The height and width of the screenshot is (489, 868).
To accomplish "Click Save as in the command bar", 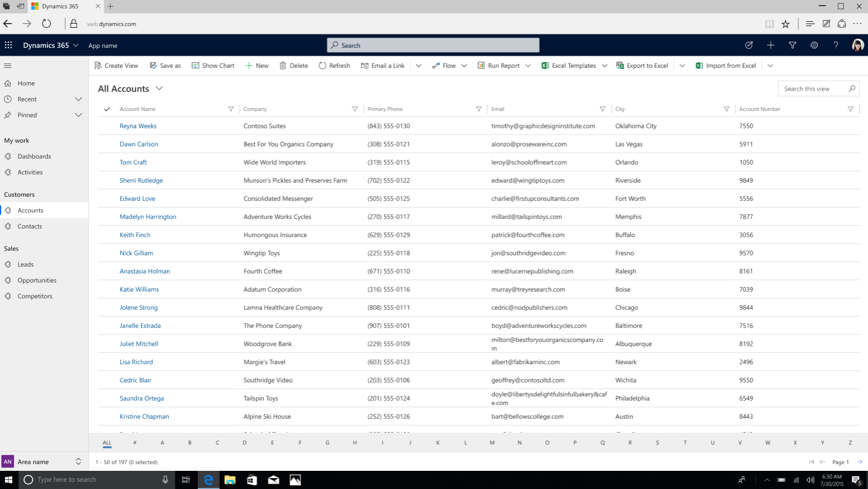I will pos(165,65).
